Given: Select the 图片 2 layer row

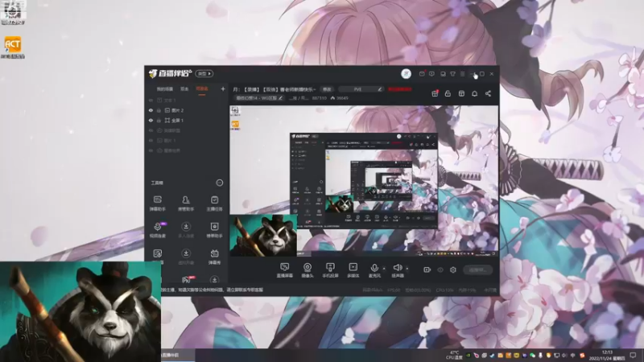Looking at the screenshot, I should pos(187,110).
